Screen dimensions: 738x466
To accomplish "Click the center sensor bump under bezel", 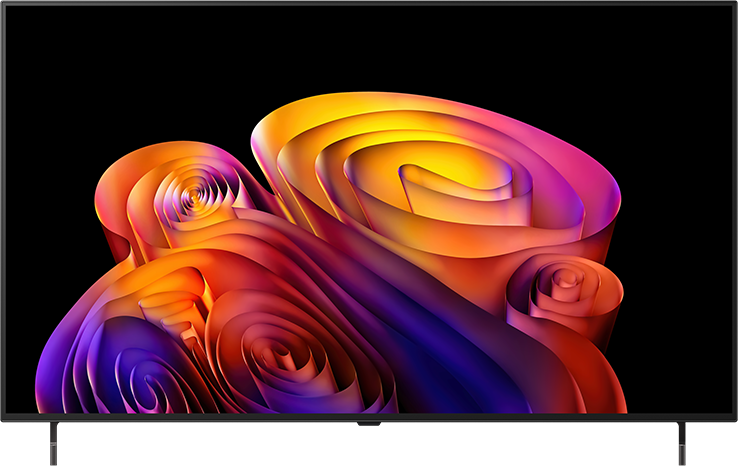I will 369,424.
